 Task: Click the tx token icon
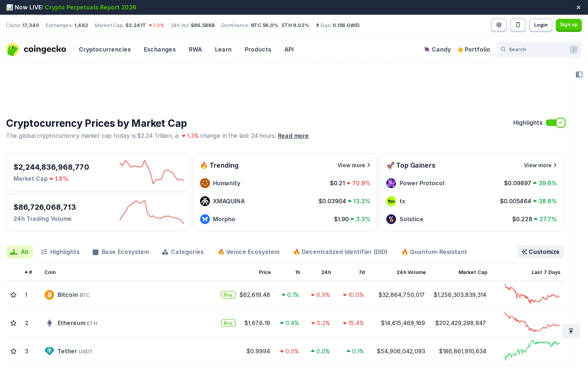pos(391,201)
